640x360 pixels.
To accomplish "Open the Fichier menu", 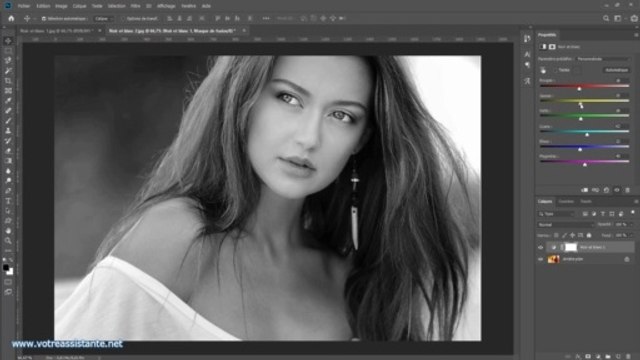I will pos(24,6).
